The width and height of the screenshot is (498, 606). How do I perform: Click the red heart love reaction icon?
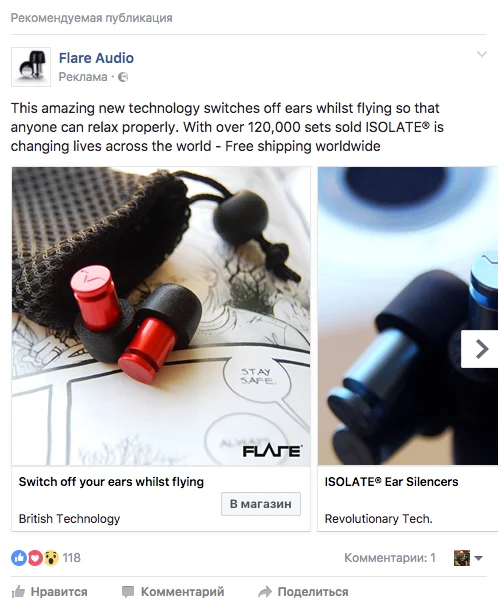(x=35, y=558)
